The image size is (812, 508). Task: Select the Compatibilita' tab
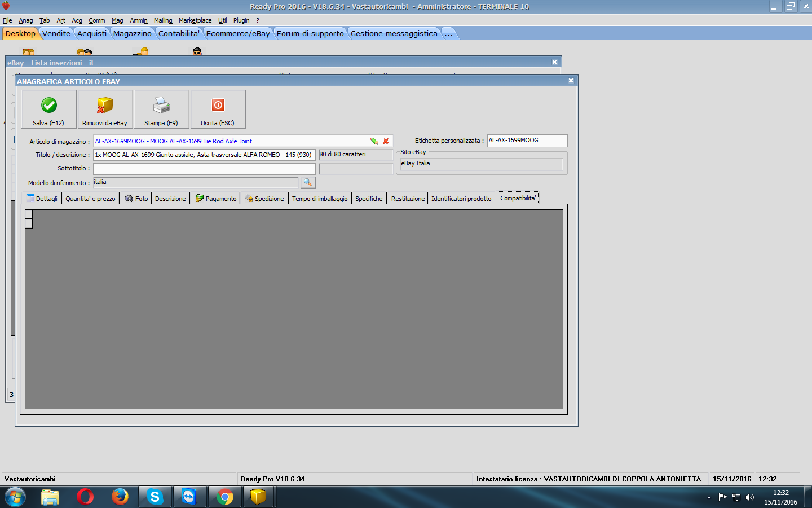click(518, 198)
